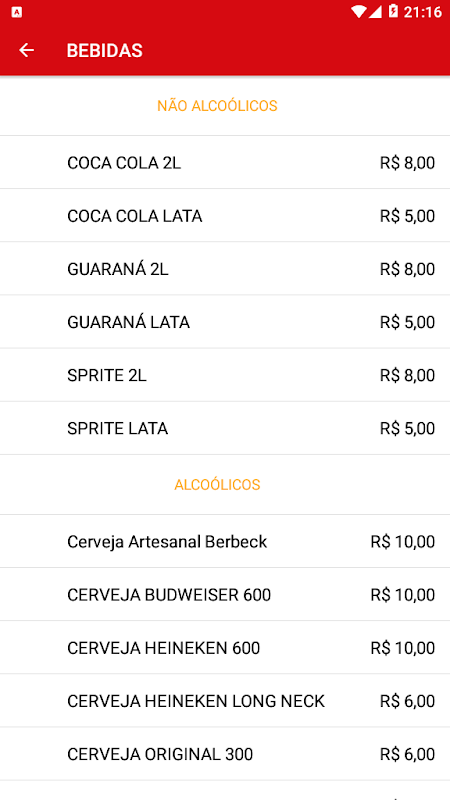Tap the 21:16 clock in status bar
This screenshot has width=450, height=800.
[x=422, y=11]
